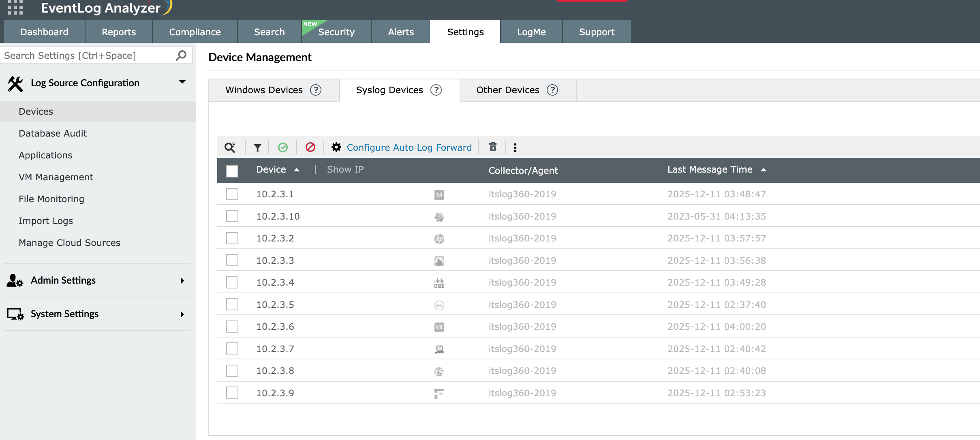Open the apps grid icon
Screen dimensions: 980x440
click(x=15, y=7)
